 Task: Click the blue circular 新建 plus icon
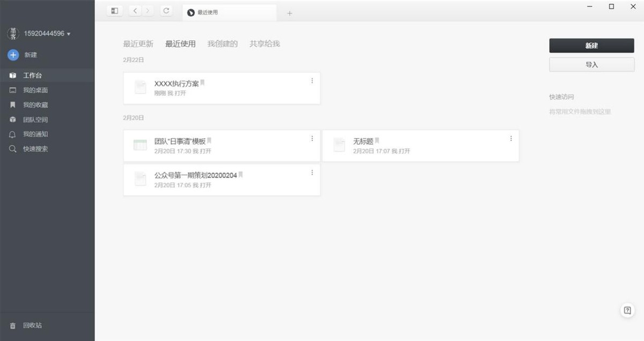coord(12,54)
